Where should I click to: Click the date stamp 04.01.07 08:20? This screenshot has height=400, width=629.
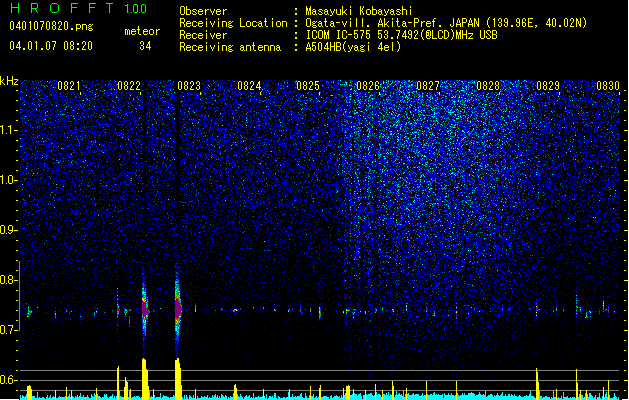pos(51,46)
